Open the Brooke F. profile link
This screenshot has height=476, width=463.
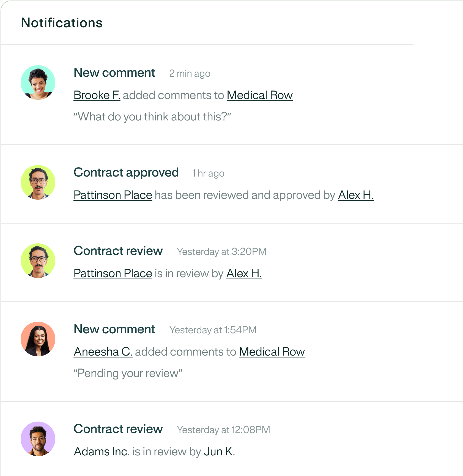click(x=97, y=95)
